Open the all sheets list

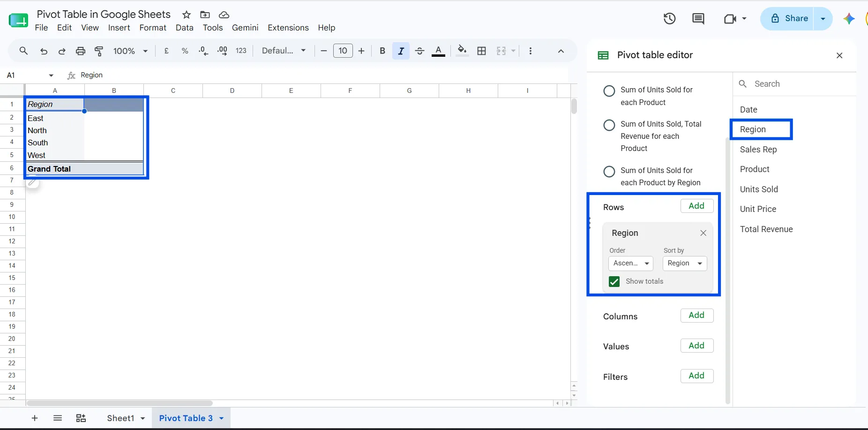[x=58, y=418]
